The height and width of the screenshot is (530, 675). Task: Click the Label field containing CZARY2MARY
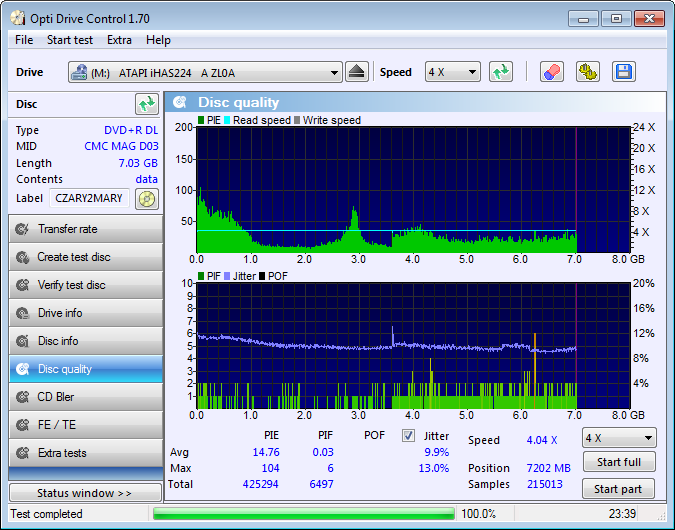pyautogui.click(x=89, y=198)
